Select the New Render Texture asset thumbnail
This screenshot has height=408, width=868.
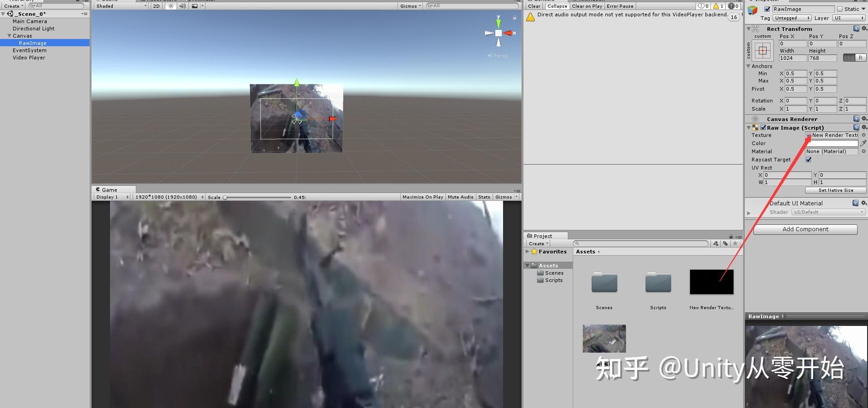point(711,282)
